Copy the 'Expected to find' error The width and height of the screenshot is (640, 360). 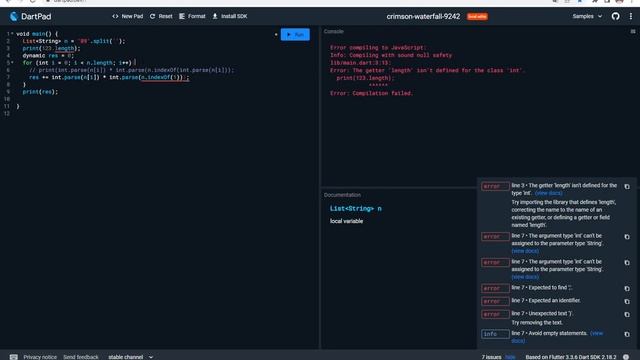coord(627,289)
